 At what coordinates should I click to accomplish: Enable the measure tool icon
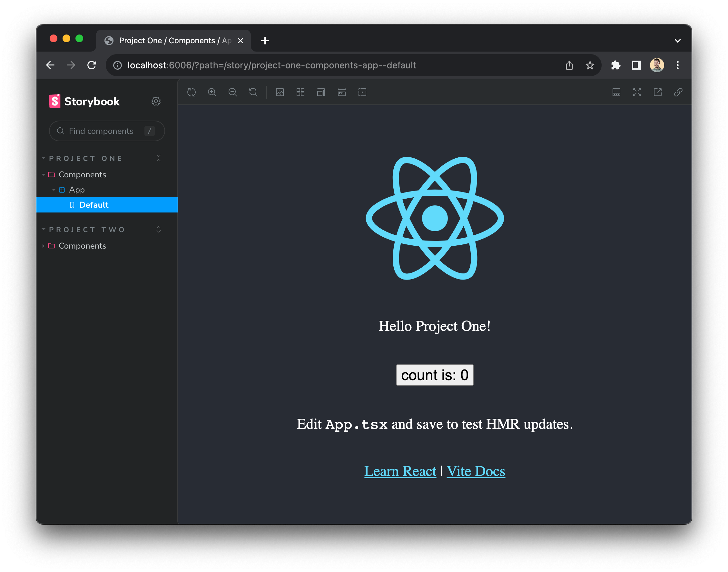(x=342, y=92)
